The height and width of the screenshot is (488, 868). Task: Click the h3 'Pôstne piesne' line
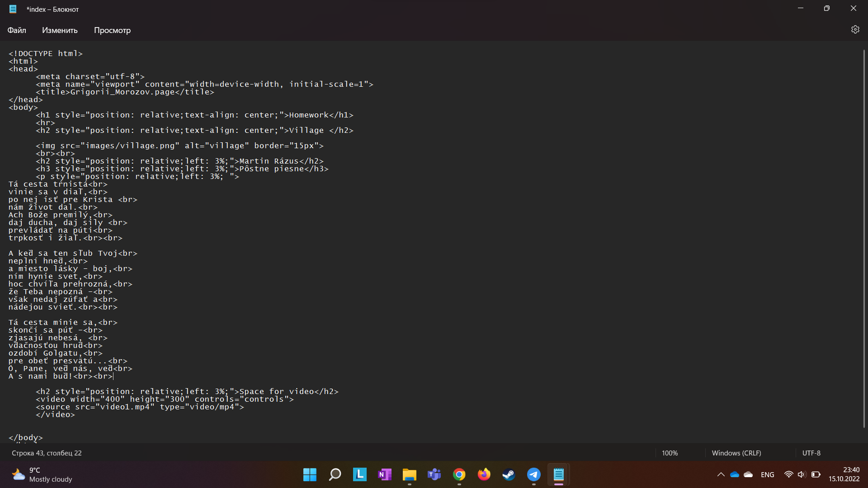(182, 169)
